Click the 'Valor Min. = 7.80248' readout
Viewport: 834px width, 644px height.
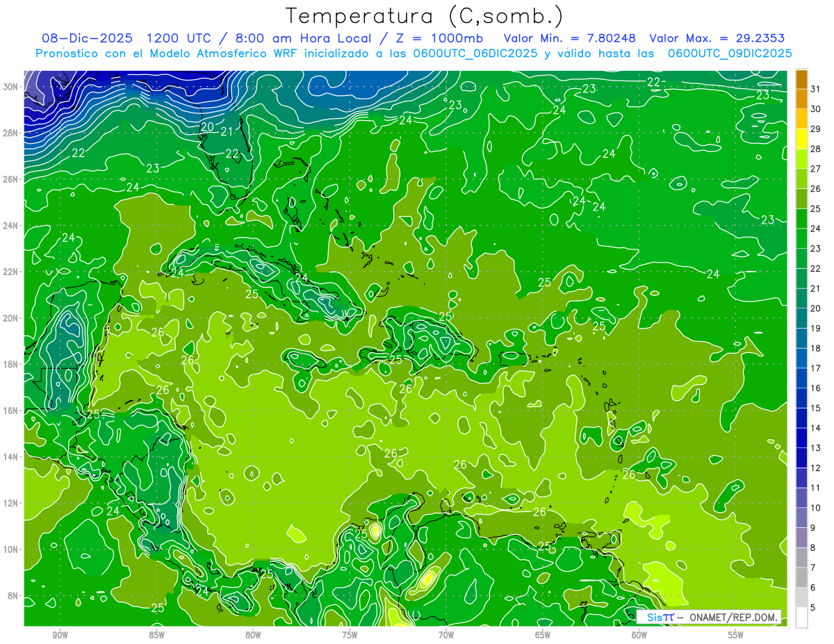tap(569, 38)
